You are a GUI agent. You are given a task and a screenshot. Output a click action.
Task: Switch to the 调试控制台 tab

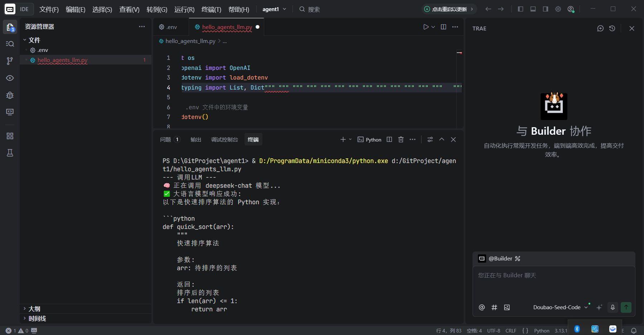click(224, 139)
